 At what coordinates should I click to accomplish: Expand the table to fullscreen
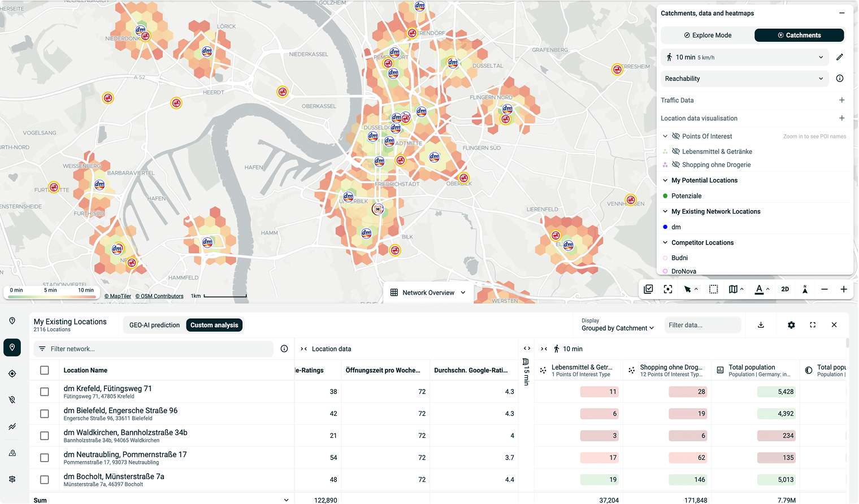point(813,325)
